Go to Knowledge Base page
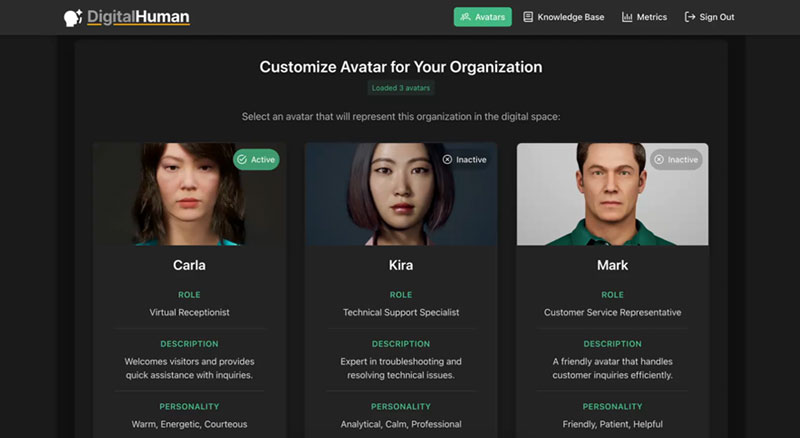 tap(564, 17)
